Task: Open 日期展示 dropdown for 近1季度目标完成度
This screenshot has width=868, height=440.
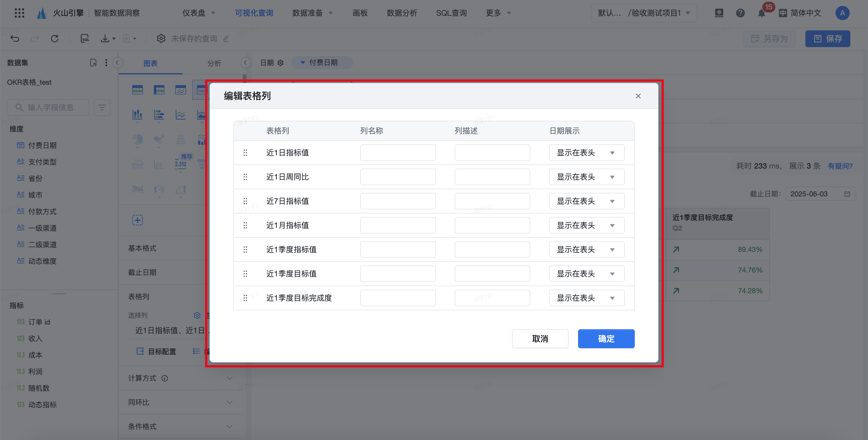Action: [587, 298]
